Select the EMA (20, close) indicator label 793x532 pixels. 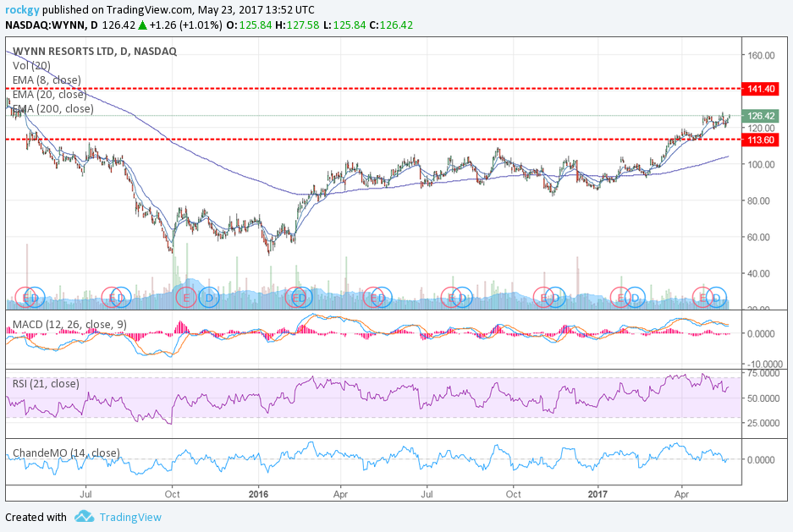point(49,95)
